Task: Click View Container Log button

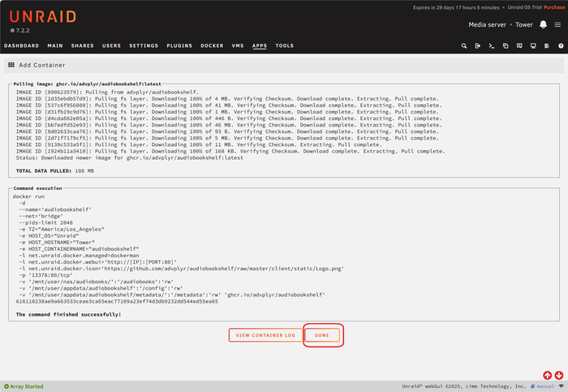Action: tap(265, 335)
